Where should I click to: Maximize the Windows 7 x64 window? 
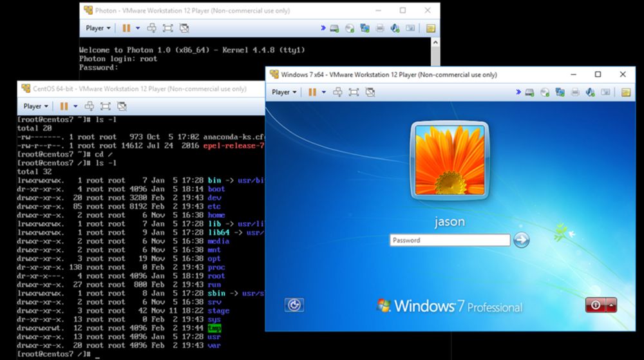point(598,74)
